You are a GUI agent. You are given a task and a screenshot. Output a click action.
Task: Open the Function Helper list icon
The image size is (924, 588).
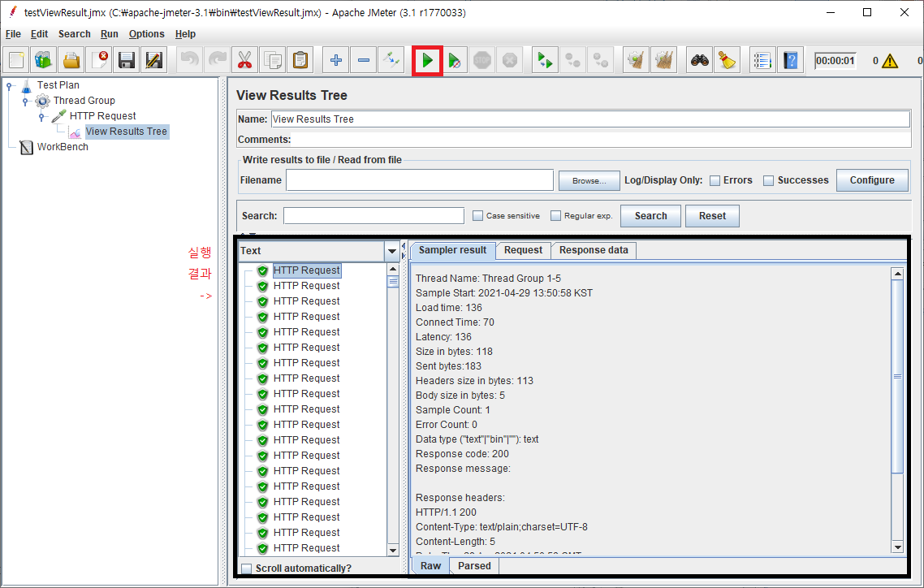[x=762, y=60]
